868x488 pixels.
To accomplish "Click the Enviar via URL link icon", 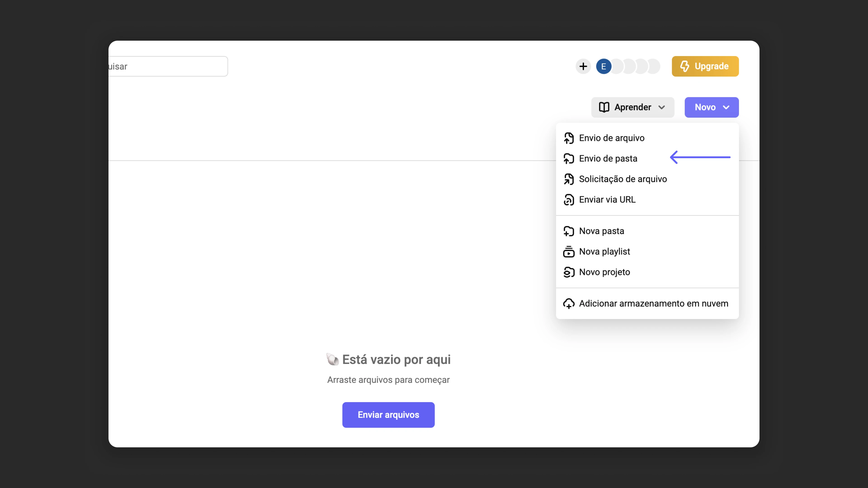I will pyautogui.click(x=569, y=200).
